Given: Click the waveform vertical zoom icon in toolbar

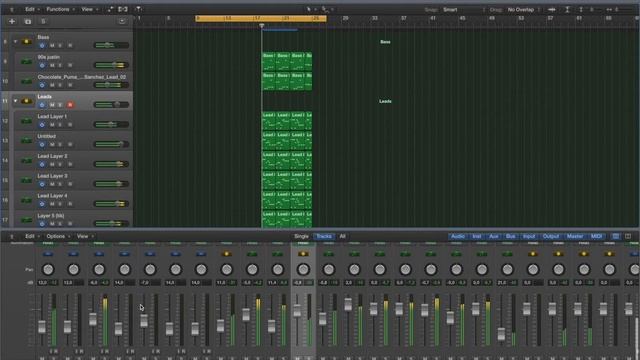Looking at the screenshot, I should (x=552, y=9).
